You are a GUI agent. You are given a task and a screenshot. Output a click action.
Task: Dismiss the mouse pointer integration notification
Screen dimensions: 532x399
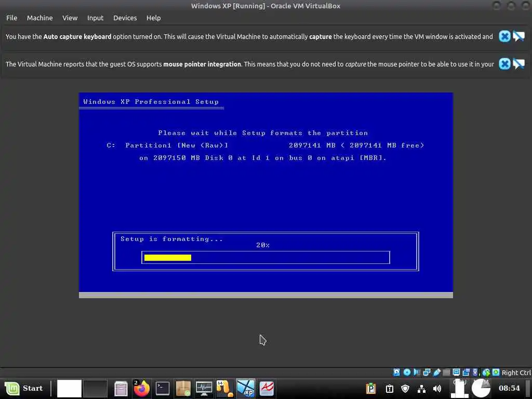(x=504, y=64)
